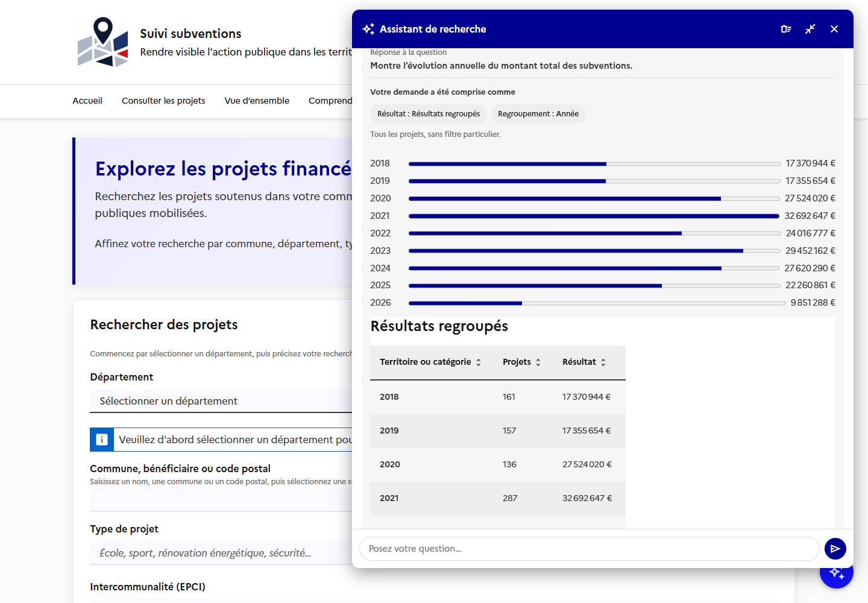Image resolution: width=868 pixels, height=603 pixels.
Task: Click the 22 260 861 € chart value
Action: 810,285
